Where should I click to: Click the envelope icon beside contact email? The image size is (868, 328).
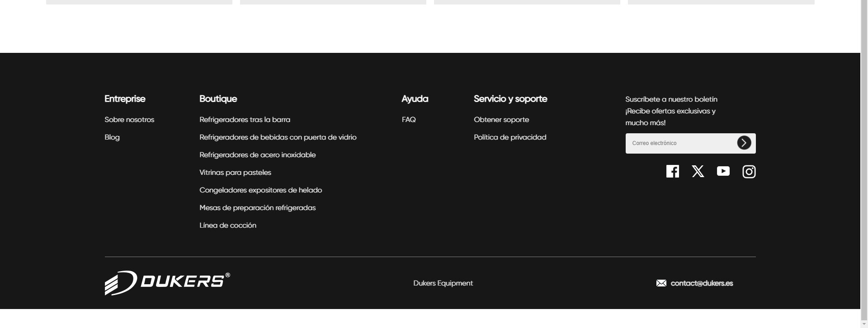[x=661, y=283]
